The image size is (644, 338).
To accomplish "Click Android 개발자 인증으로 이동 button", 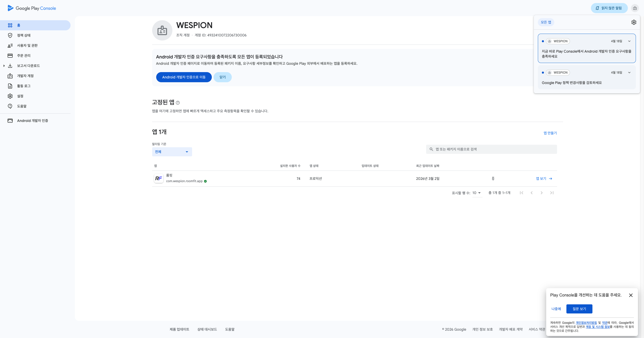I will coord(184,77).
